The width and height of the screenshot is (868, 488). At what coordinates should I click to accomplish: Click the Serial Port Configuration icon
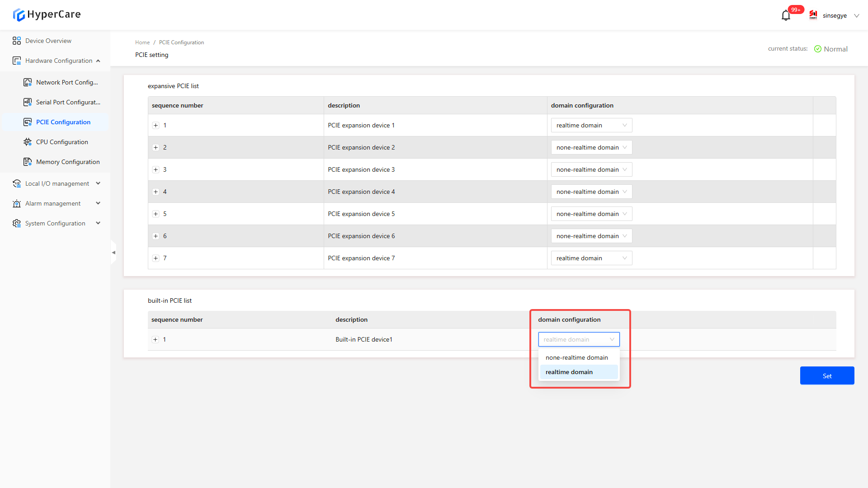(28, 102)
